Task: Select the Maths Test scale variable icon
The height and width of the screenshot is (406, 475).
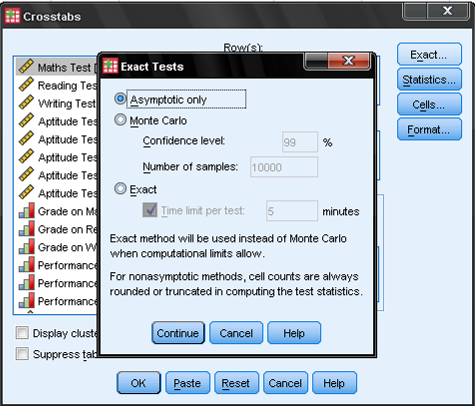Action: click(x=26, y=66)
